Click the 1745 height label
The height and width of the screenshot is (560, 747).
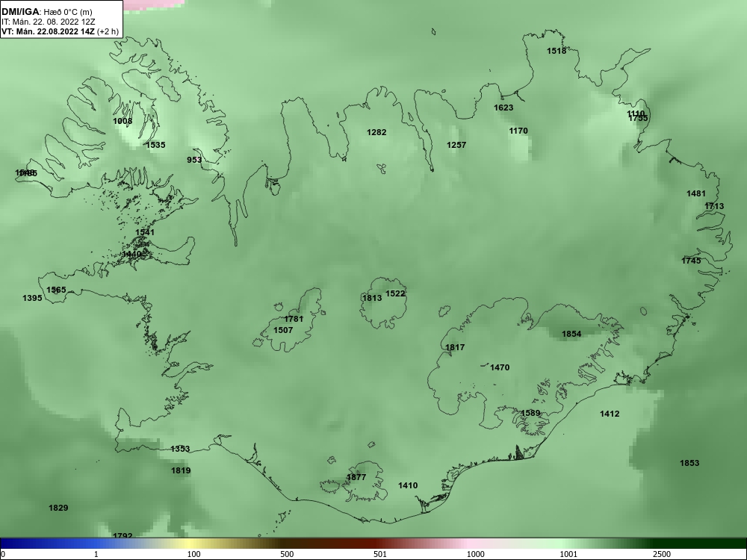pyautogui.click(x=691, y=261)
